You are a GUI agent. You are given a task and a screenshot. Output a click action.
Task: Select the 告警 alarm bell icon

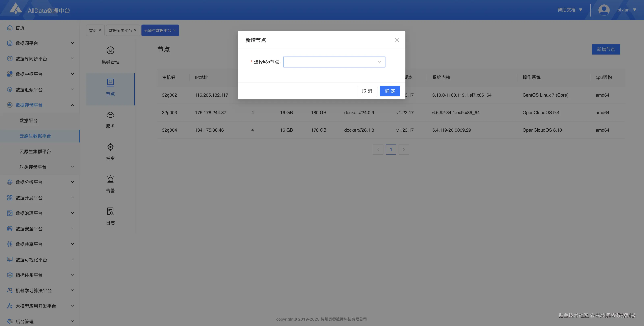[x=110, y=180]
